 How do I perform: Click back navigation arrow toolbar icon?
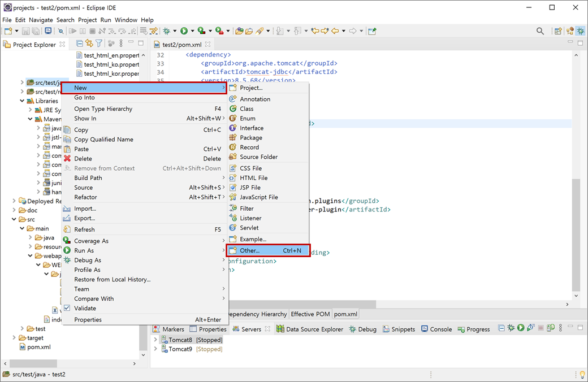pos(335,31)
